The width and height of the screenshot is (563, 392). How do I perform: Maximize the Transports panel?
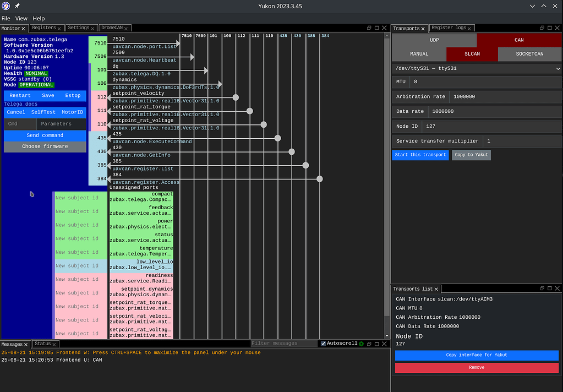pos(550,28)
